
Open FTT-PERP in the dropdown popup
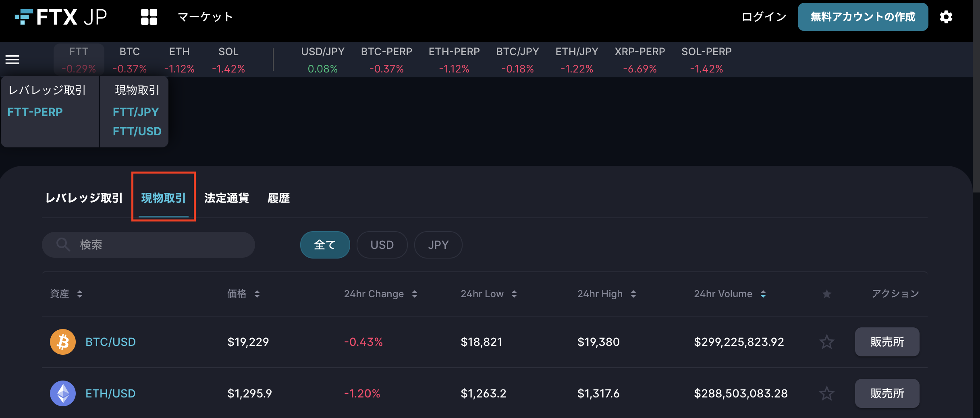tap(35, 112)
